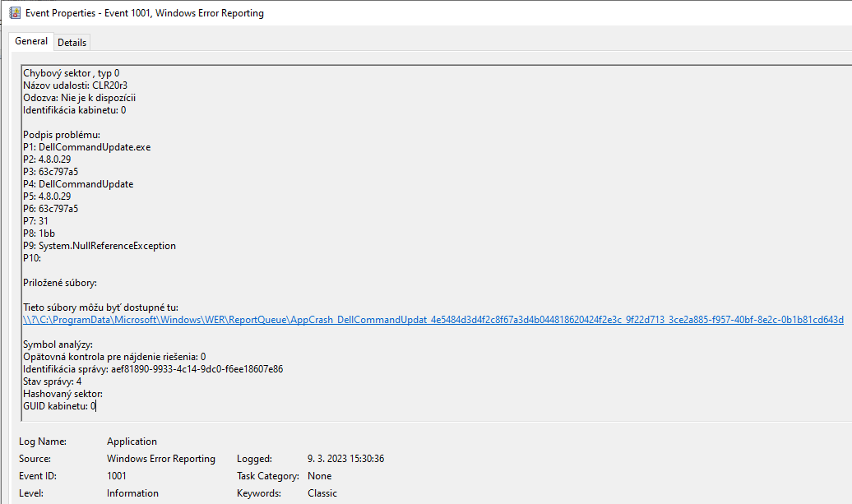Click the 'Podpis problému:' heading
Screen dimensions: 852x504
tap(62, 135)
